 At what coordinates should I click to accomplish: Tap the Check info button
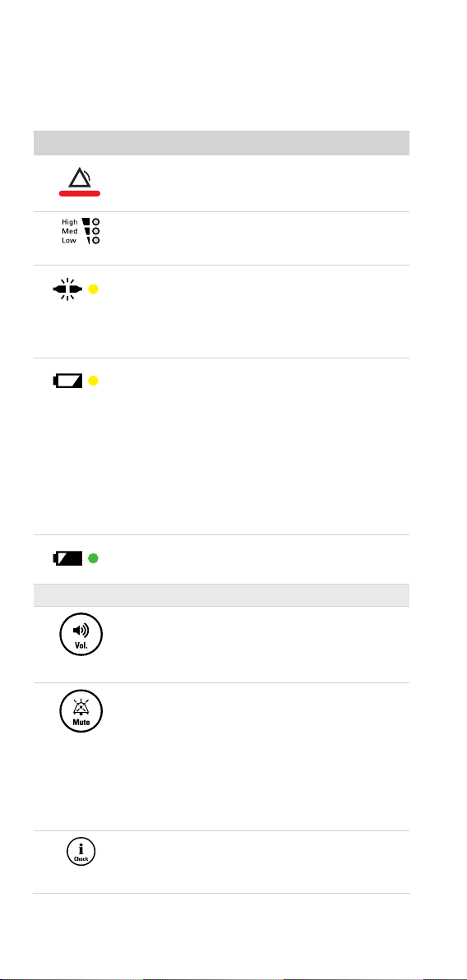pyautogui.click(x=81, y=852)
